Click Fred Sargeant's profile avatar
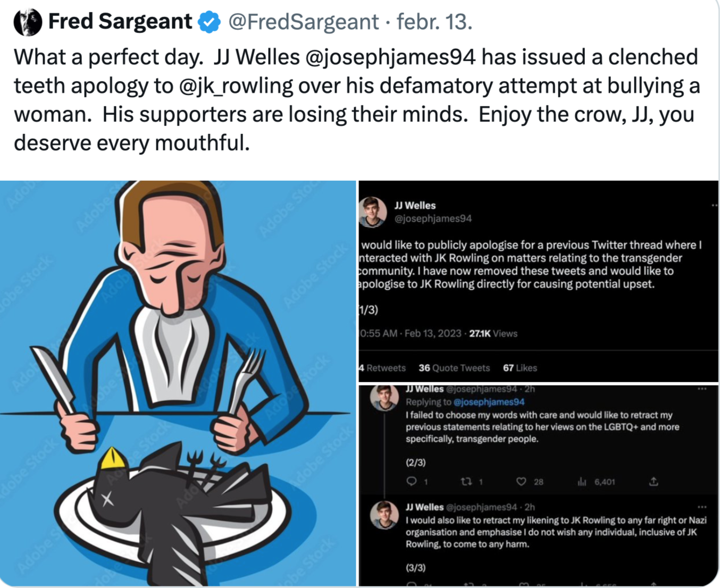This screenshot has height=588, width=720. (28, 22)
